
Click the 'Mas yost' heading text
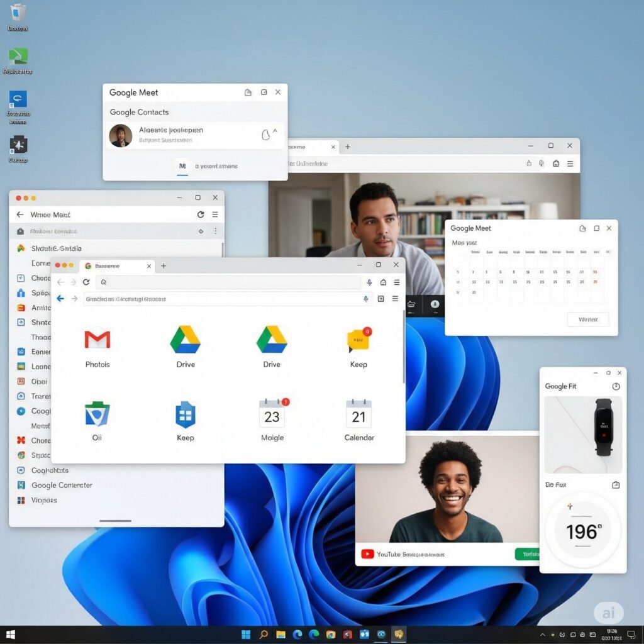tap(464, 243)
